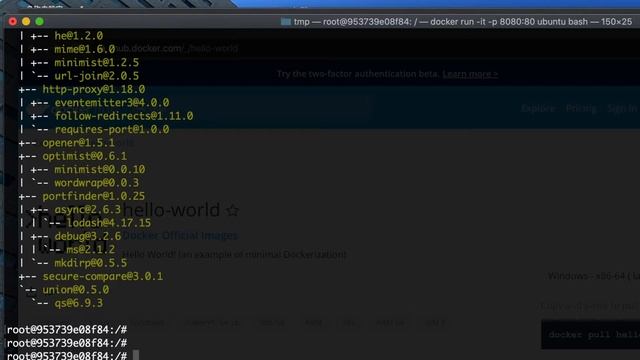
Task: Click the line 'lodash@4.17.15'
Action: pyautogui.click(x=109, y=223)
